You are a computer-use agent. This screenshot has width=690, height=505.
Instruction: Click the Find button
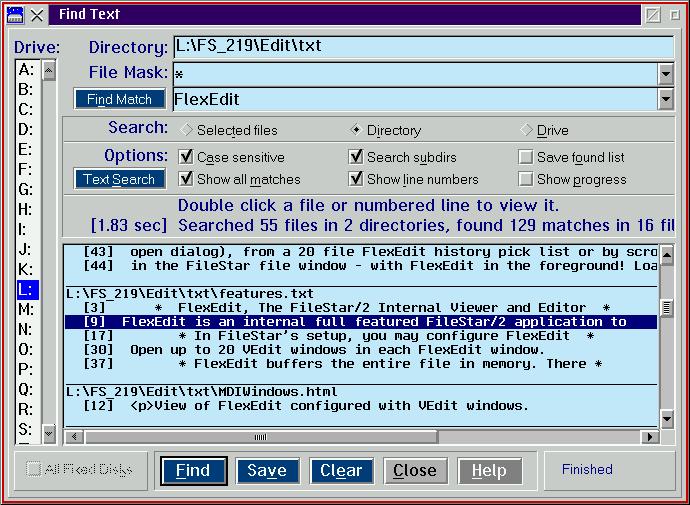pos(194,471)
